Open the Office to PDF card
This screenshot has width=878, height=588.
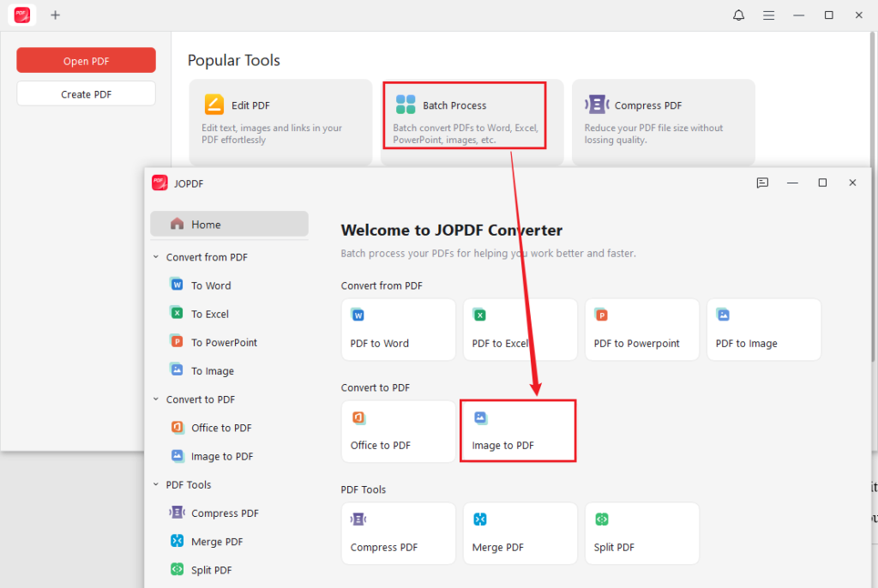[398, 431]
